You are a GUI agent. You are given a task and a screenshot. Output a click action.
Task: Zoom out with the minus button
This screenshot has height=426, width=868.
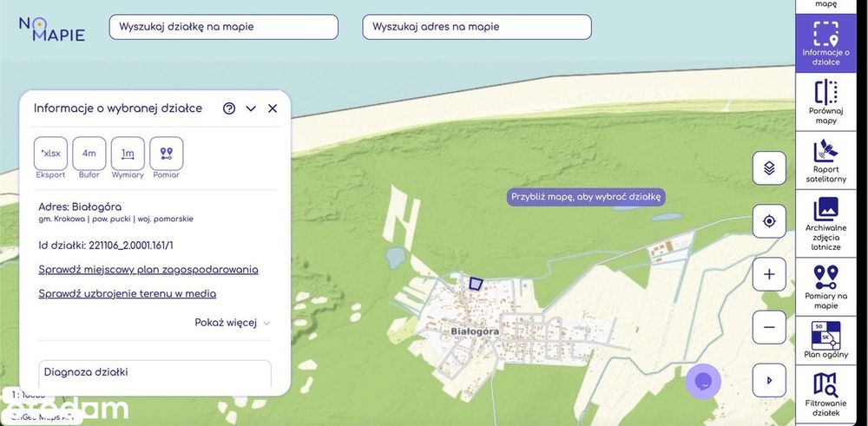(769, 327)
